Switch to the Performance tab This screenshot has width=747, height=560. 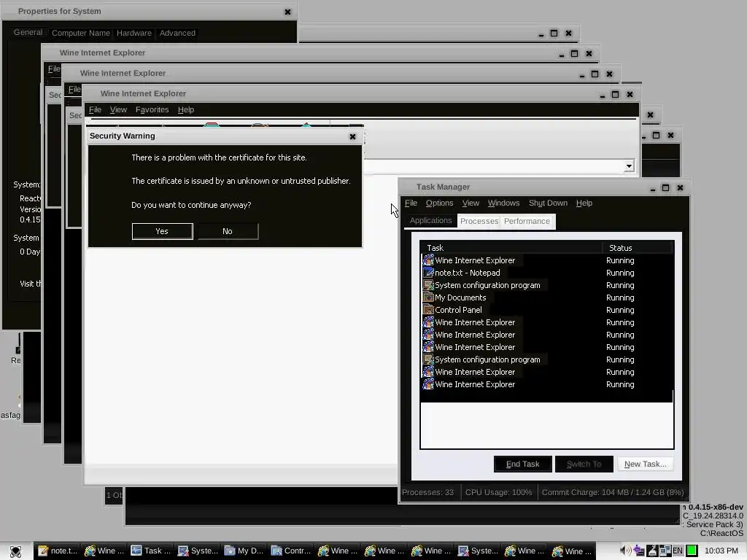(527, 222)
